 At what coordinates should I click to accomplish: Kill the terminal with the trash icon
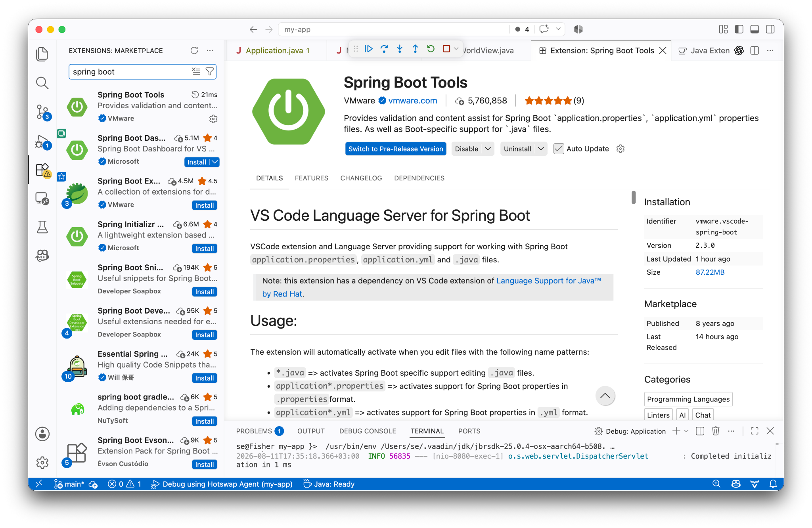(716, 431)
